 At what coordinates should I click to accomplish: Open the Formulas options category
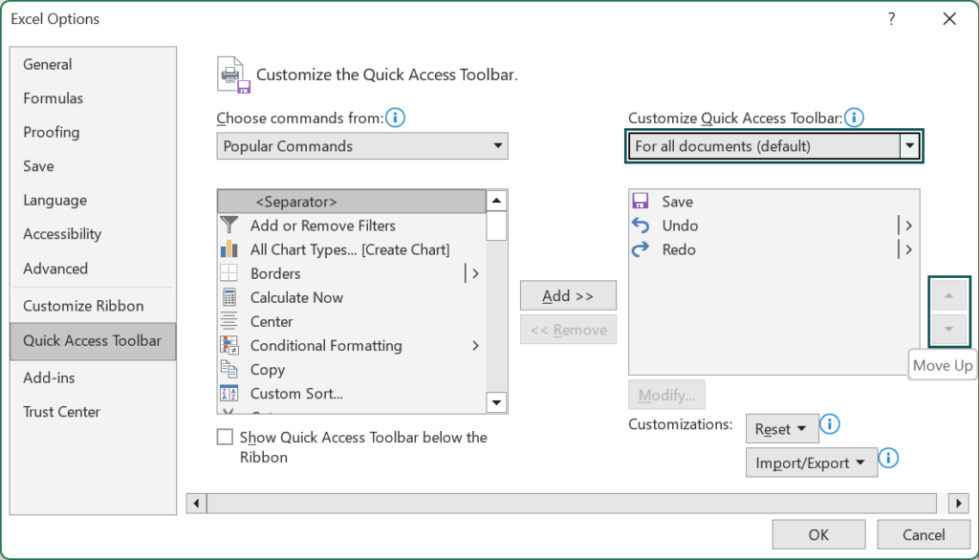pyautogui.click(x=93, y=98)
